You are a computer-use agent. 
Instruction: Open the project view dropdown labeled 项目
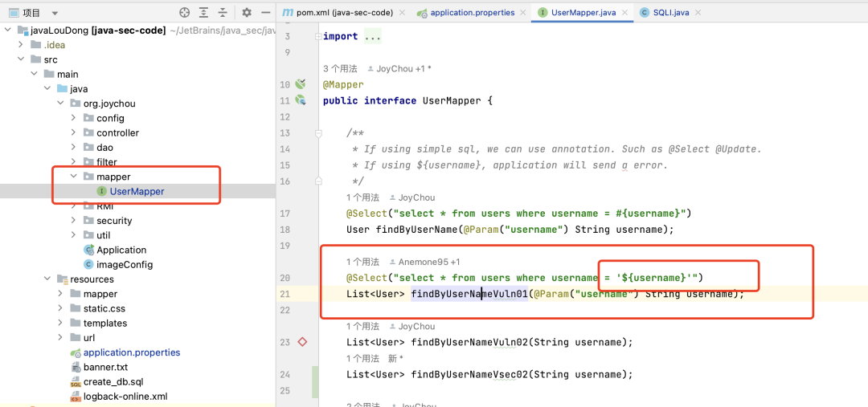coord(34,13)
